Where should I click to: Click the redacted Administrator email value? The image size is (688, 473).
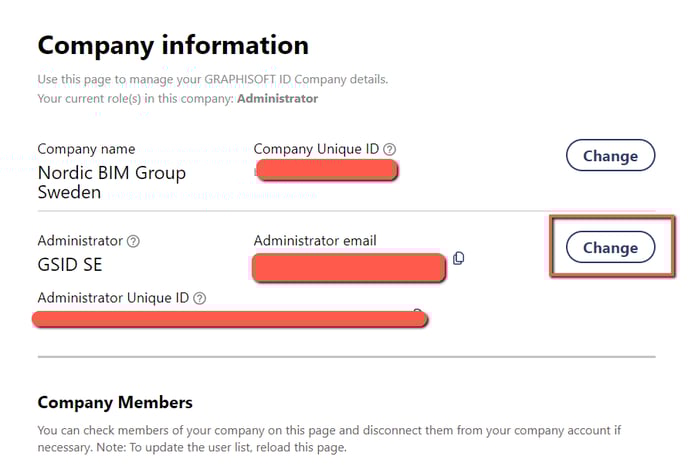349,268
